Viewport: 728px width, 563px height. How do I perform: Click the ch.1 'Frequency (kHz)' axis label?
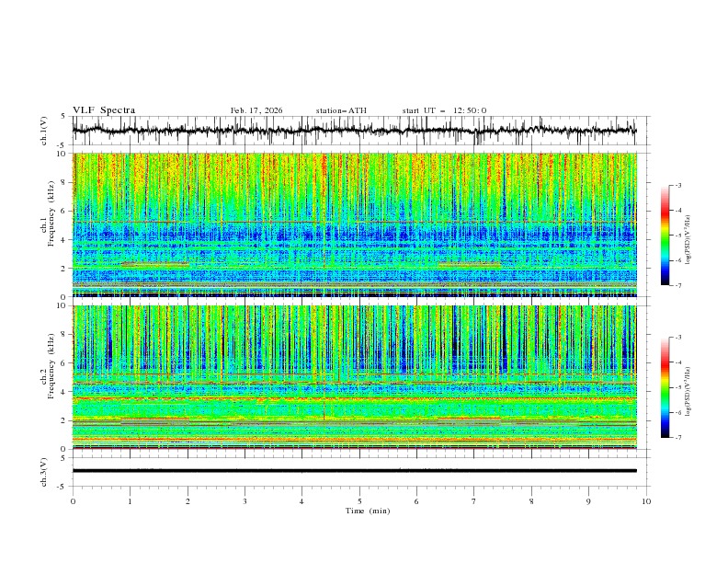click(x=51, y=213)
